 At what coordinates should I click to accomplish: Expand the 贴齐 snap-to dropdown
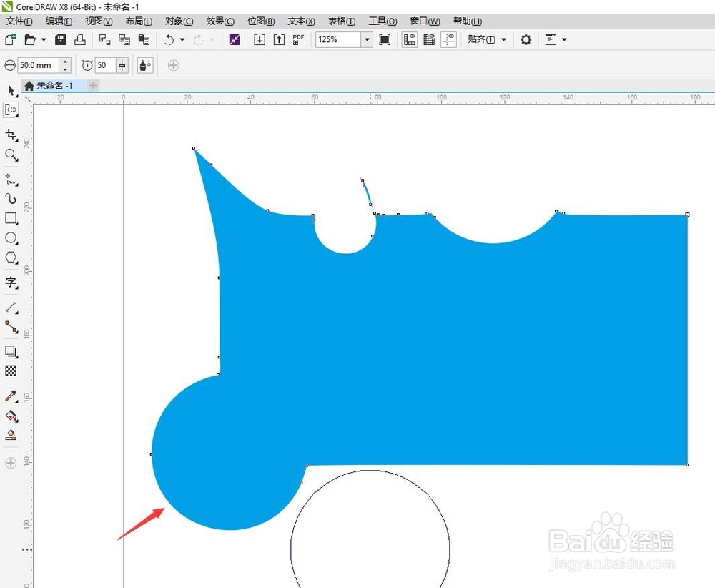504,39
